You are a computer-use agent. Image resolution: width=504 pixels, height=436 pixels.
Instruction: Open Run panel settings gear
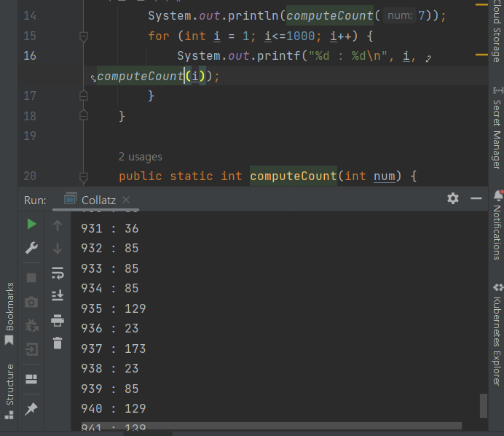tap(453, 198)
